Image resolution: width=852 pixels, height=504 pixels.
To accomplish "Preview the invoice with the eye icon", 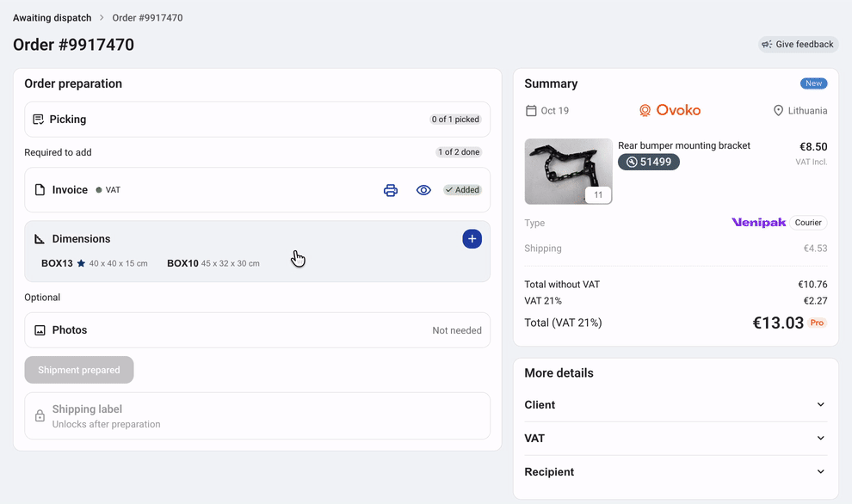I will click(423, 190).
